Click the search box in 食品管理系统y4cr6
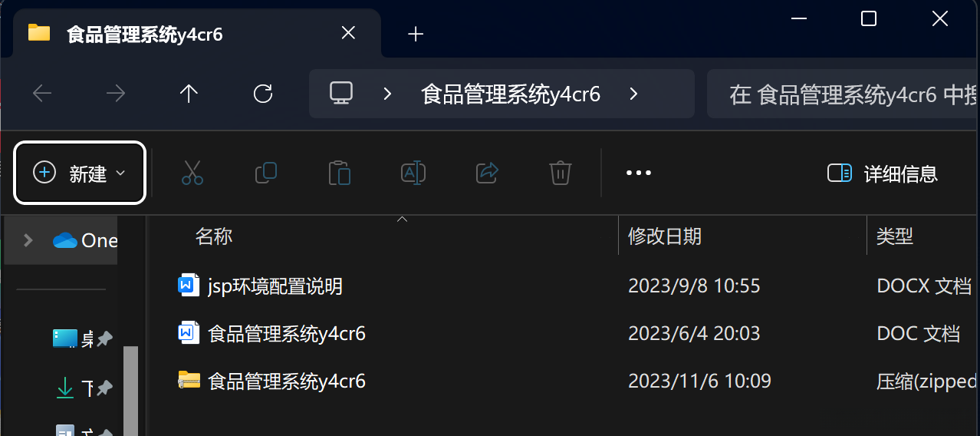Screen dimensions: 980x436 (844, 94)
